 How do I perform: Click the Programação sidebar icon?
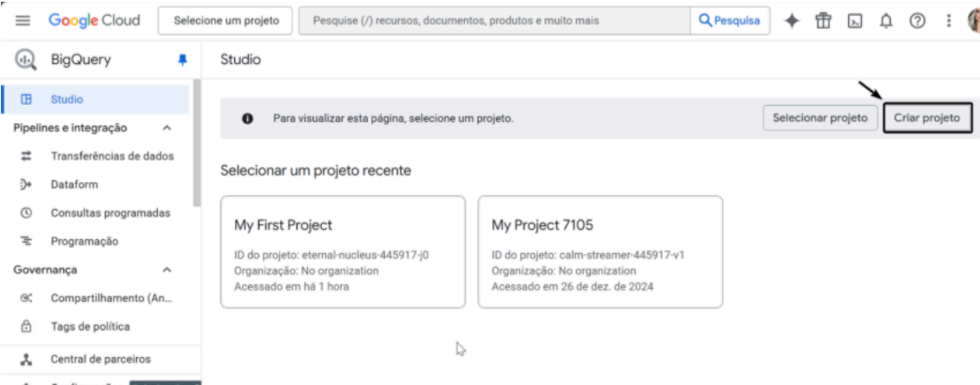pyautogui.click(x=26, y=241)
